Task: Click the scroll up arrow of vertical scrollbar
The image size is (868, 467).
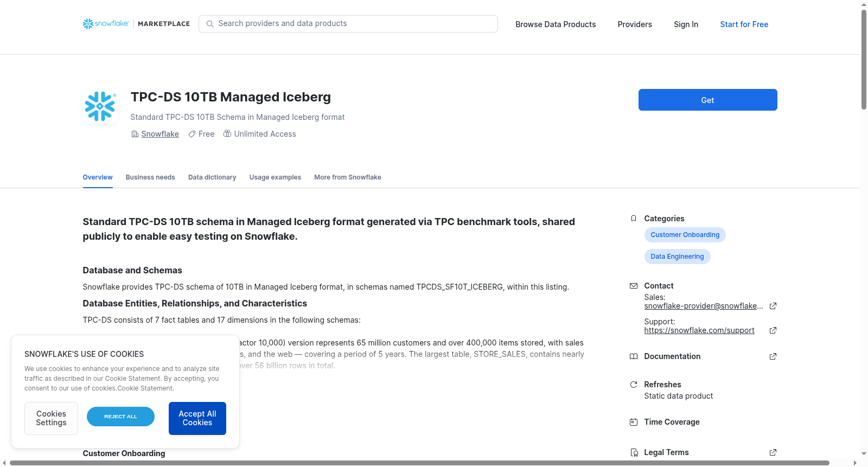Action: [x=864, y=4]
